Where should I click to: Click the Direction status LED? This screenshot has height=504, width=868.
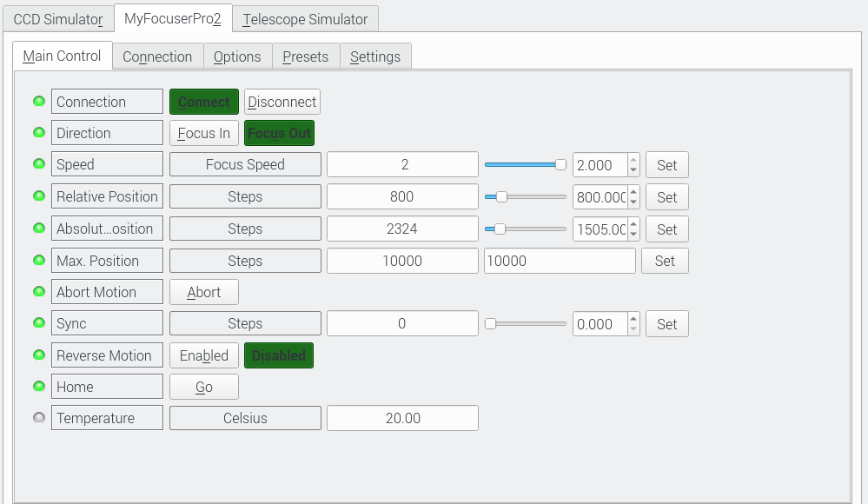[39, 132]
